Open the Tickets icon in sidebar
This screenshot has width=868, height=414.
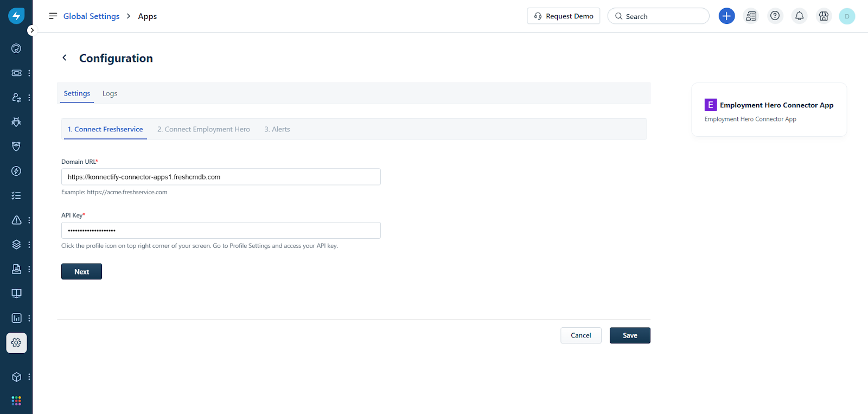(x=16, y=73)
